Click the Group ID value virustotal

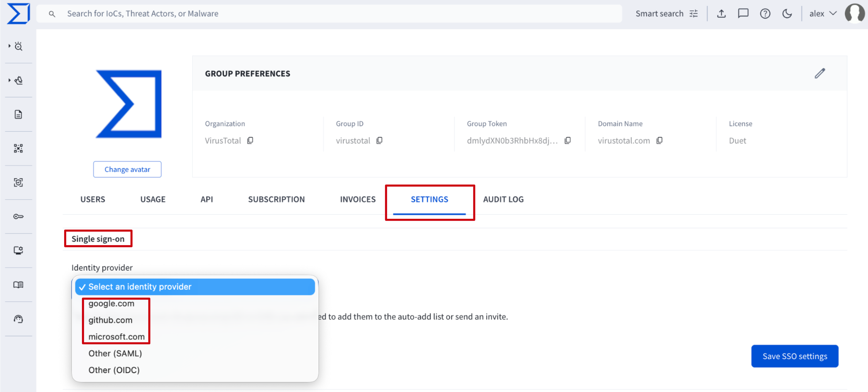pos(353,141)
